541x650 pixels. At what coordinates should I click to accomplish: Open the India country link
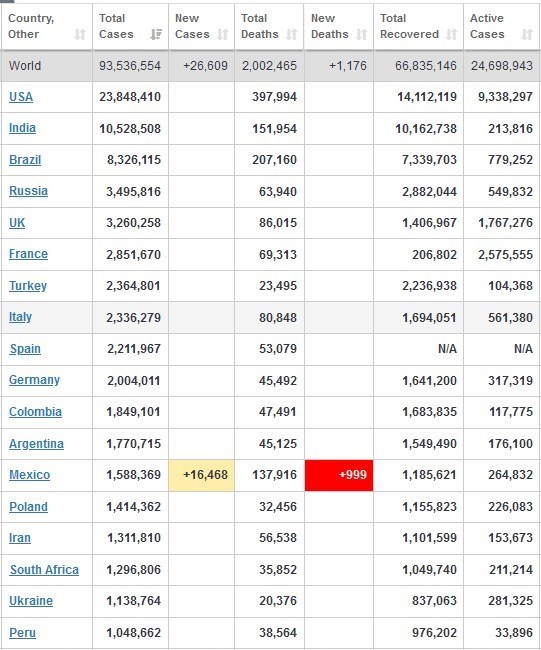[x=22, y=128]
